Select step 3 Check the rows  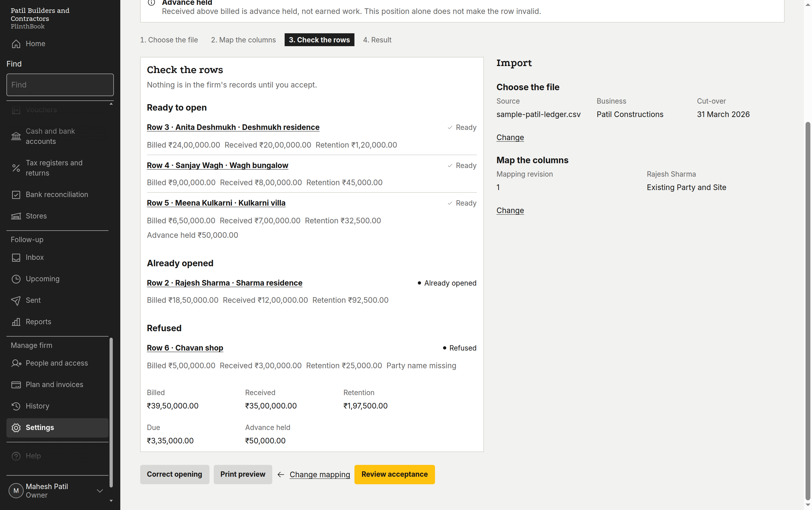tap(319, 40)
